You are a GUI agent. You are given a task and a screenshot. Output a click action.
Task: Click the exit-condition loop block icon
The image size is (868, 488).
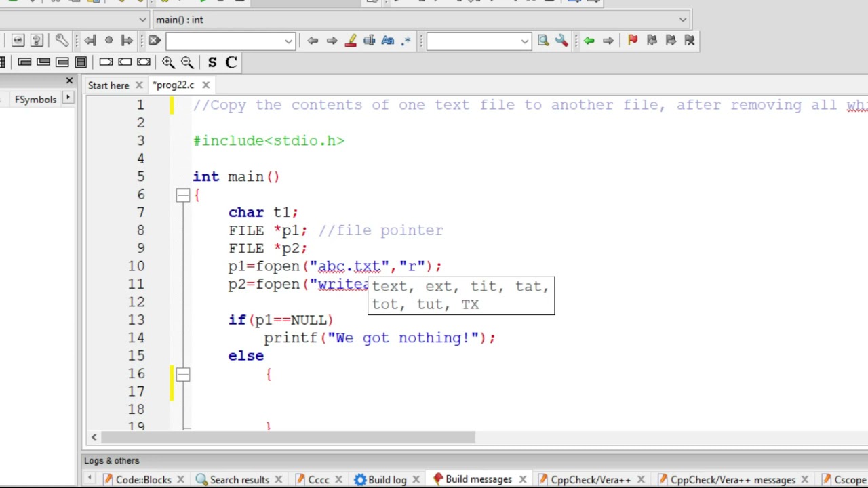(43, 62)
